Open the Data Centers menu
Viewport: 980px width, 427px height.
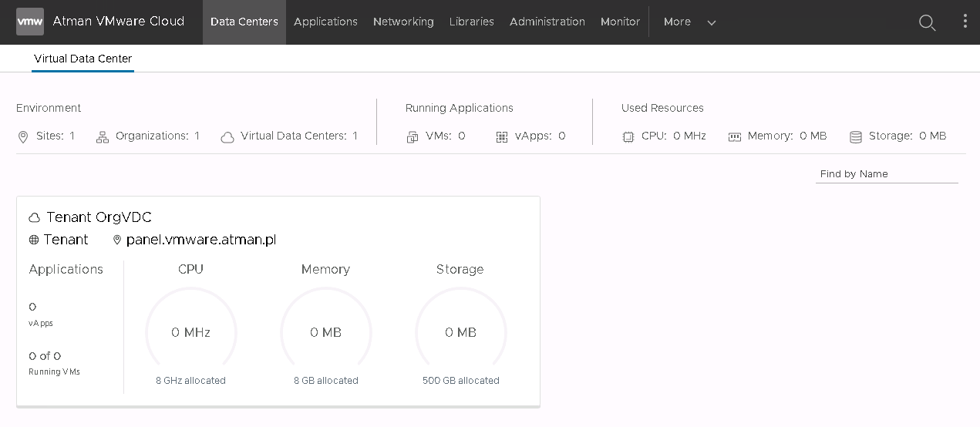click(244, 22)
